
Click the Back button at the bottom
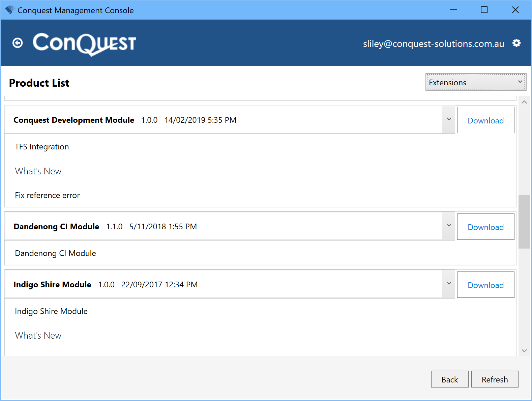450,379
